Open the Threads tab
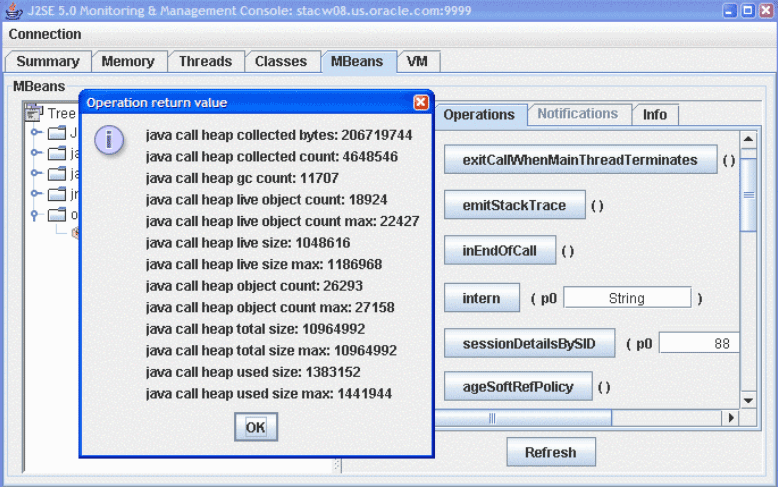Viewport: 778px width, 487px height. tap(205, 61)
